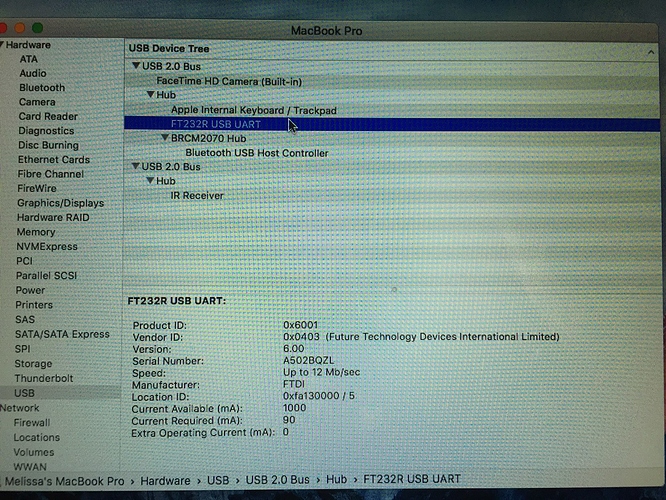
Task: Open Firewall in the sidebar
Action: click(x=31, y=423)
